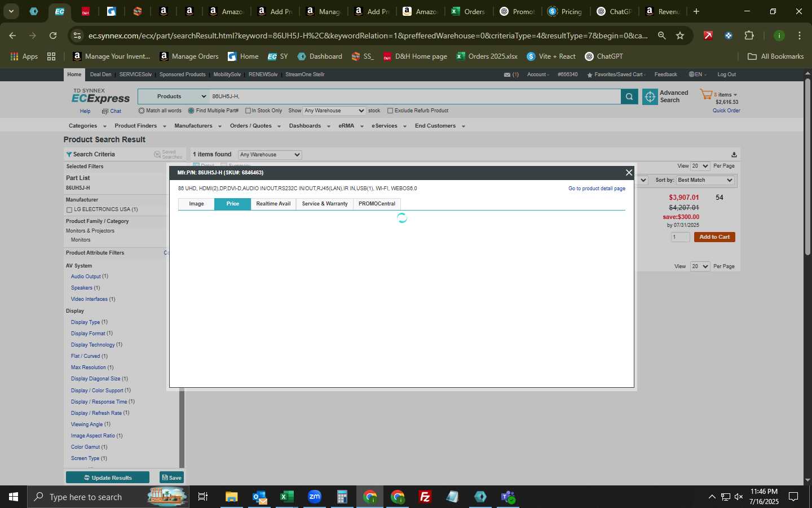Open Excel from the taskbar
812x508 pixels.
[x=287, y=497]
